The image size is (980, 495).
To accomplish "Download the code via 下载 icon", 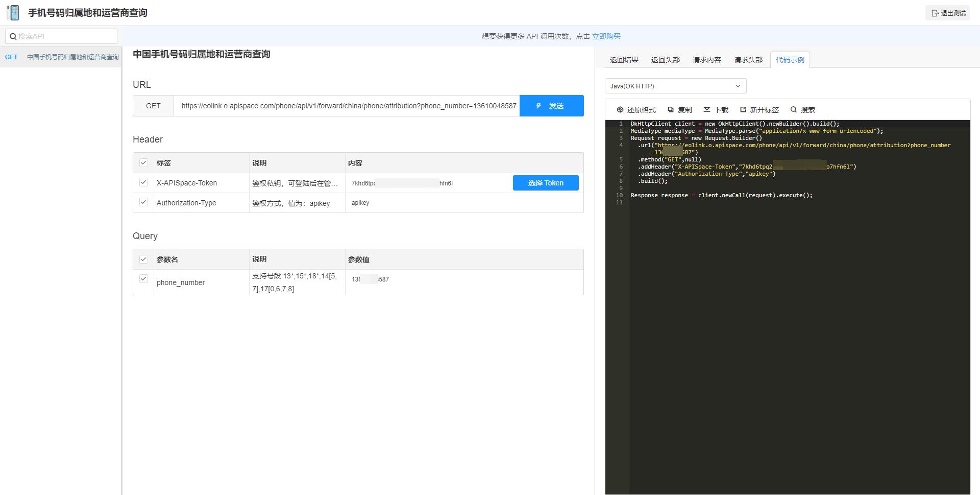I will (707, 109).
